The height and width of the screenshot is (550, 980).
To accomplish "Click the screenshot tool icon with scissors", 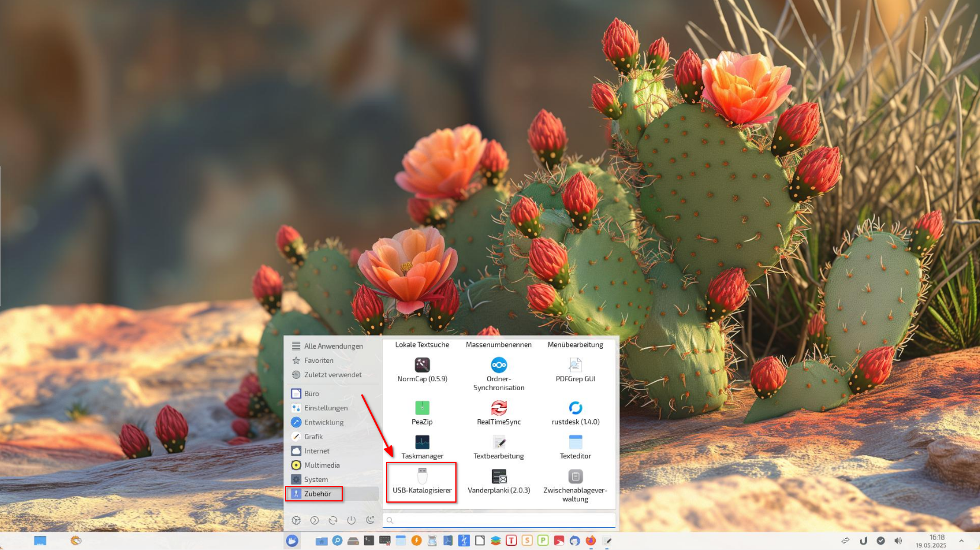I will pyautogui.click(x=385, y=541).
